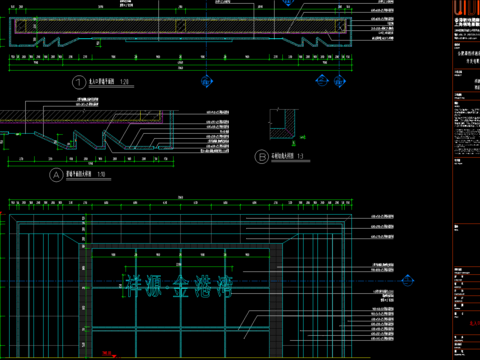Click the red text in the title block
The width and height of the screenshot is (480, 360).
click(475, 323)
